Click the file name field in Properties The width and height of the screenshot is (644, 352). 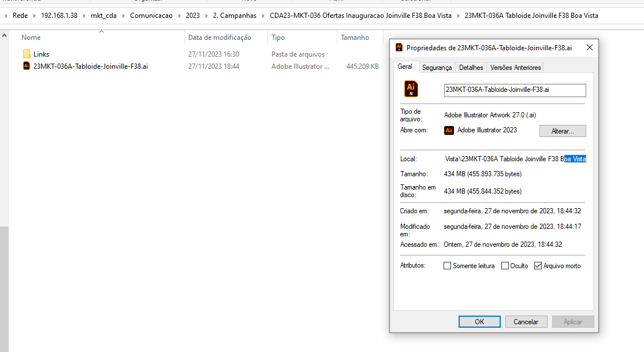click(515, 90)
